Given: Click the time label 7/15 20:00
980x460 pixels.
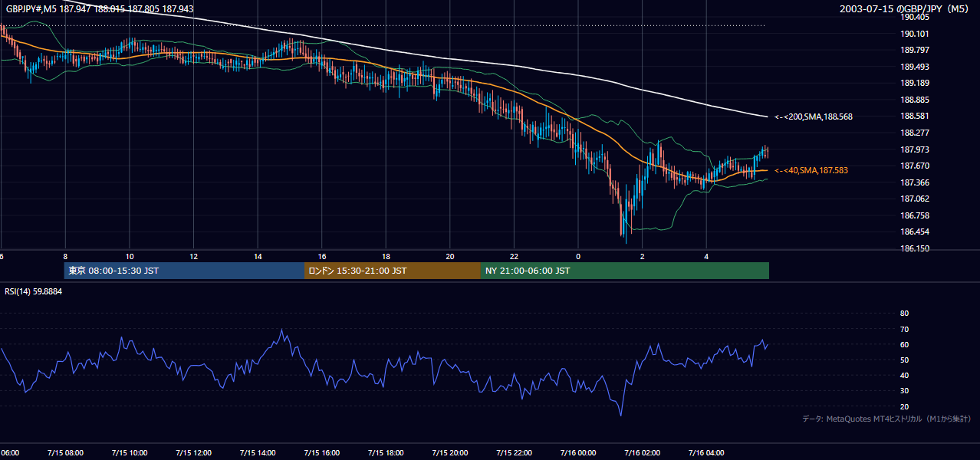Looking at the screenshot, I should [x=449, y=453].
